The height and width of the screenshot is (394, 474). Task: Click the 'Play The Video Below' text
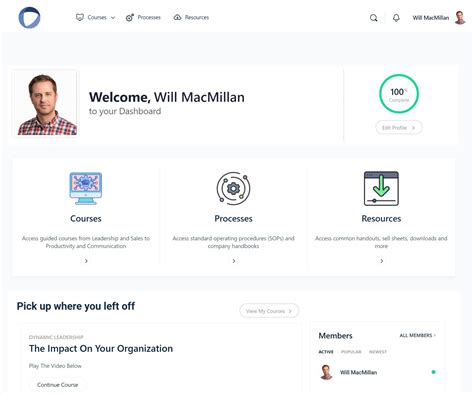point(55,366)
